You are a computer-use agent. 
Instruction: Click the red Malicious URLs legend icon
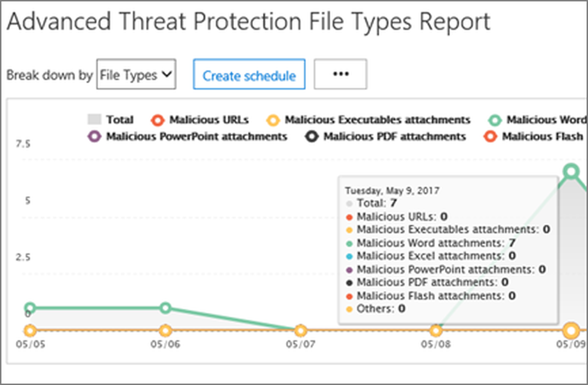(x=157, y=120)
